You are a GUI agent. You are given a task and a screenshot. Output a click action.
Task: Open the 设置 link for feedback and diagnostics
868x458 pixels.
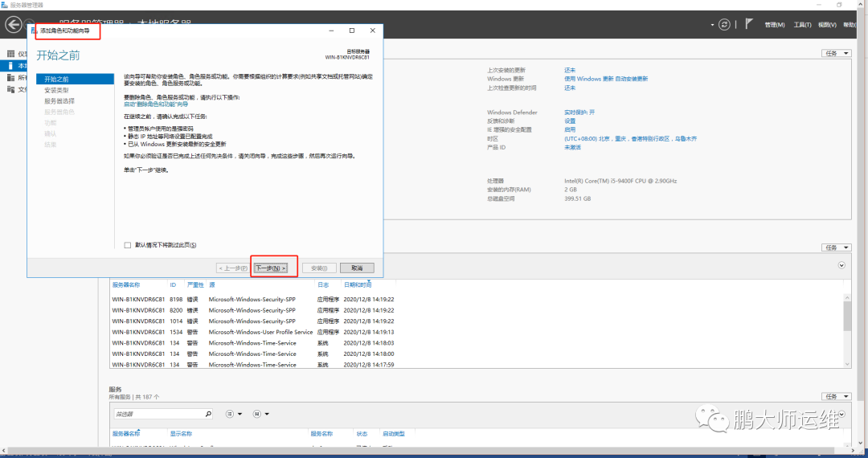(x=570, y=121)
